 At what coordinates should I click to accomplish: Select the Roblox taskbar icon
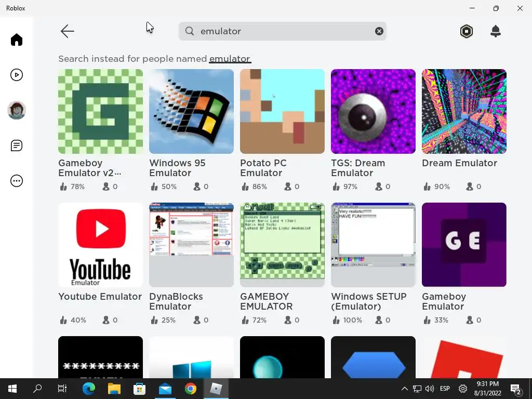click(x=216, y=389)
